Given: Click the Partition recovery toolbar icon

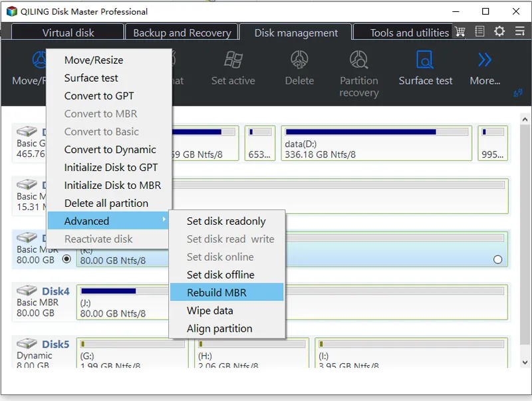Looking at the screenshot, I should pyautogui.click(x=358, y=61).
